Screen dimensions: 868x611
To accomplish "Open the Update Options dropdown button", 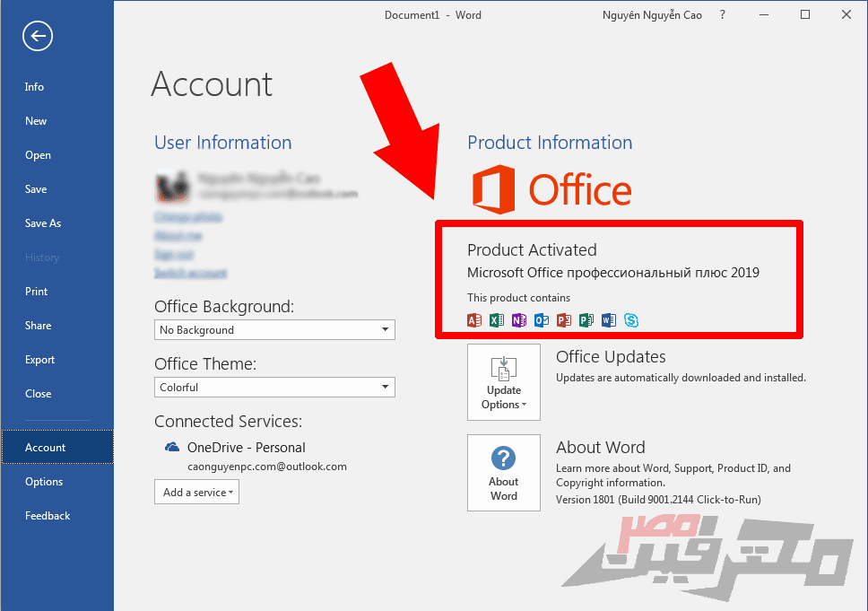I will (504, 382).
